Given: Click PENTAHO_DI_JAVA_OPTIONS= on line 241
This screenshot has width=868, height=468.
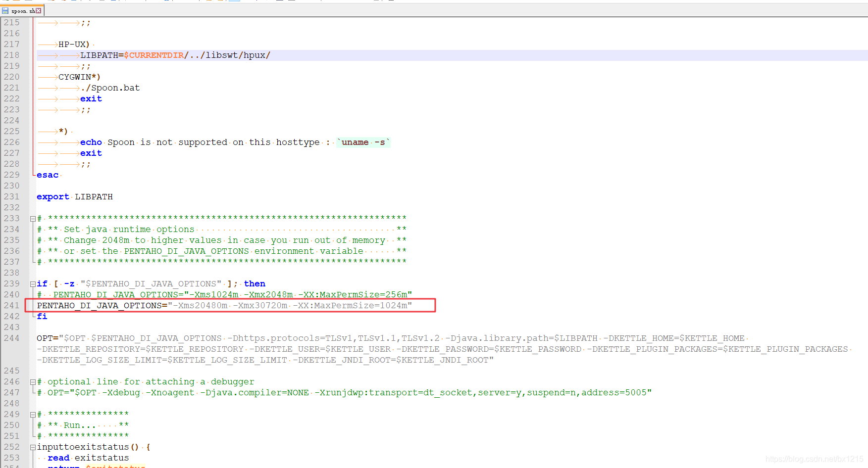Looking at the screenshot, I should [x=102, y=305].
